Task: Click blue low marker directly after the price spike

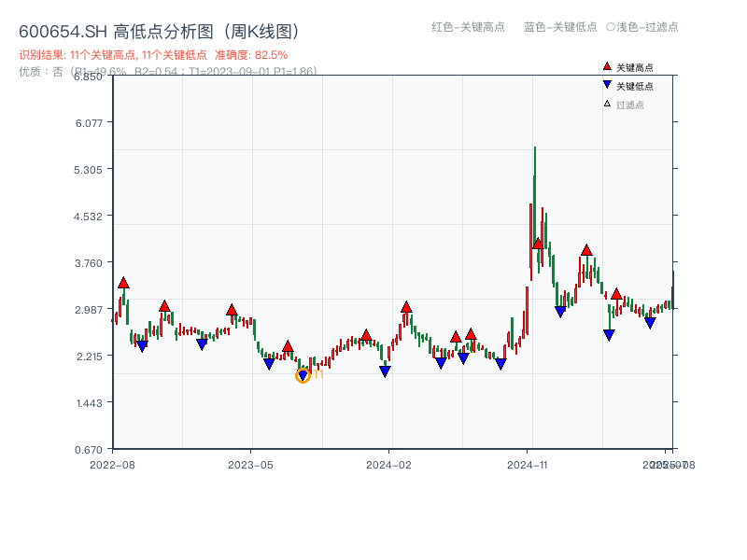Action: pyautogui.click(x=560, y=312)
